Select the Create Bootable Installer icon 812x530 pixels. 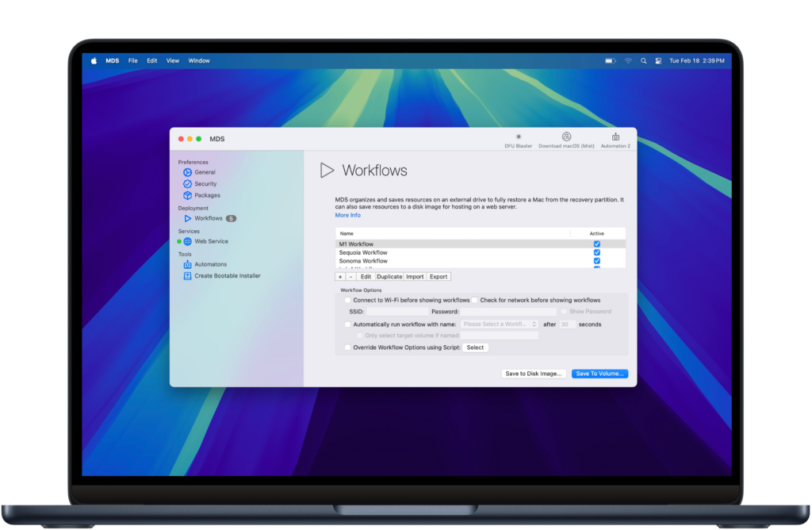(187, 275)
